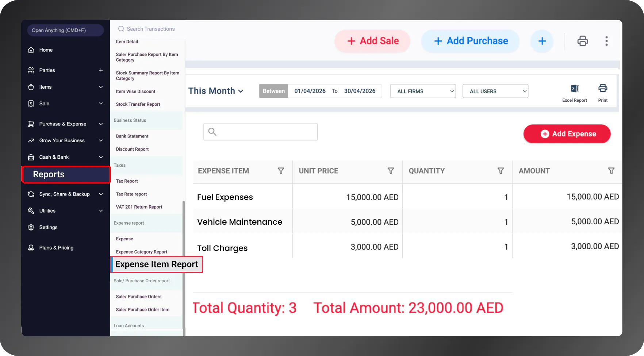Expand the Sync, Share & Backup chevron
Screen dimensions: 644x356
tap(101, 194)
